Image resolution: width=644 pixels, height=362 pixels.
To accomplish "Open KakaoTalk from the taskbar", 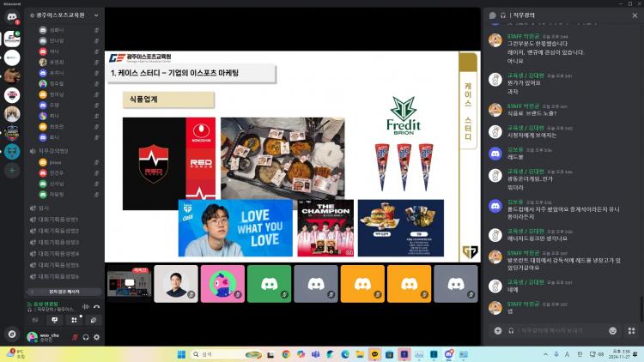I will pos(374,354).
